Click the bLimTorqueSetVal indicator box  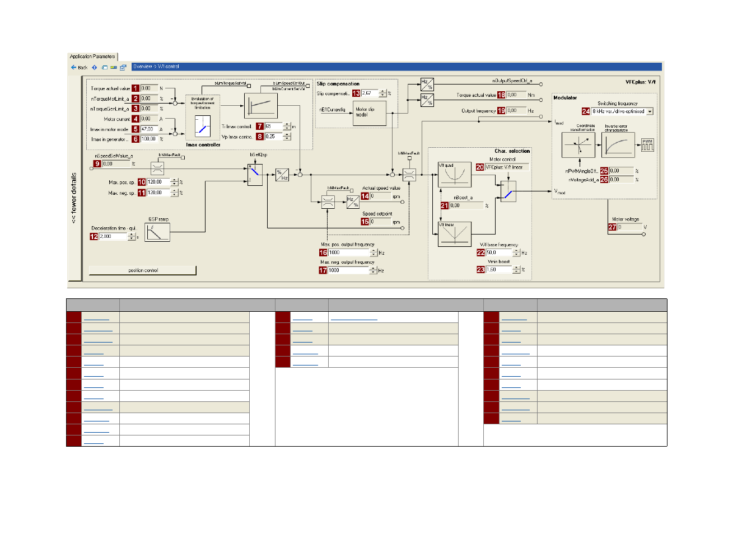point(249,86)
